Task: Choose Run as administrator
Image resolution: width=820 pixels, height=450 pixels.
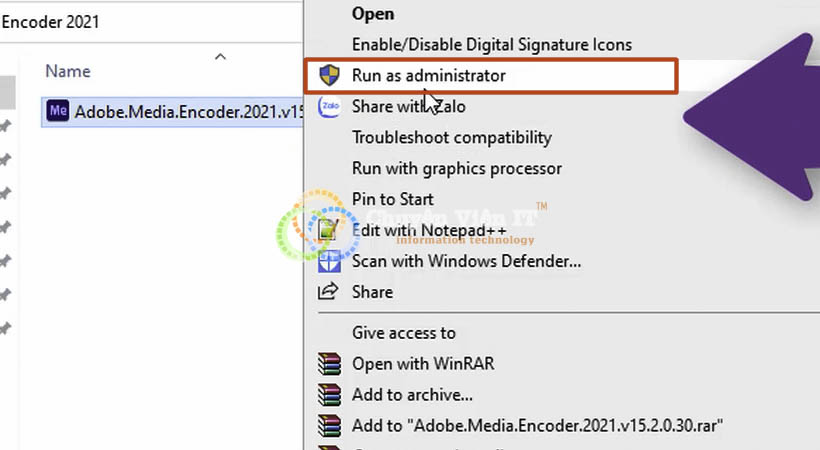Action: (428, 76)
